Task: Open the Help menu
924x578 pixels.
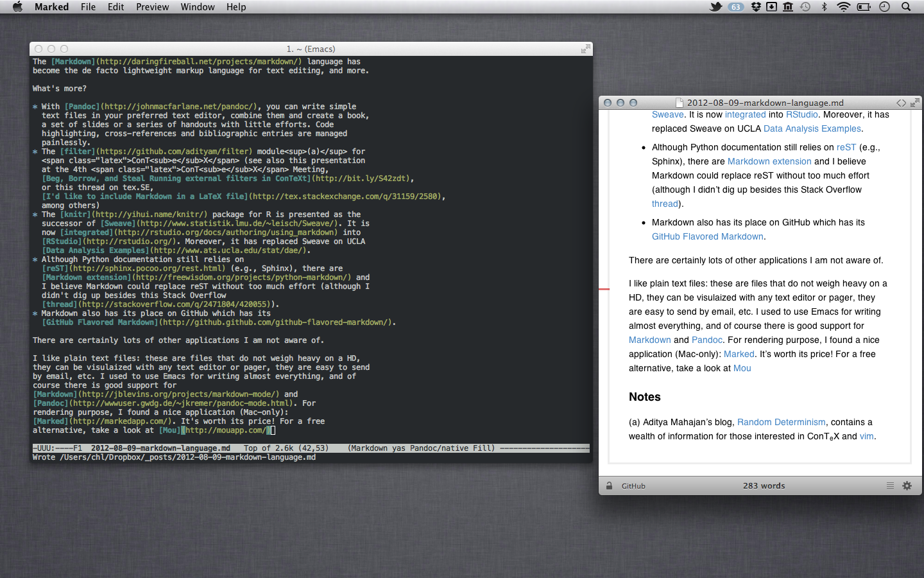Action: point(236,7)
